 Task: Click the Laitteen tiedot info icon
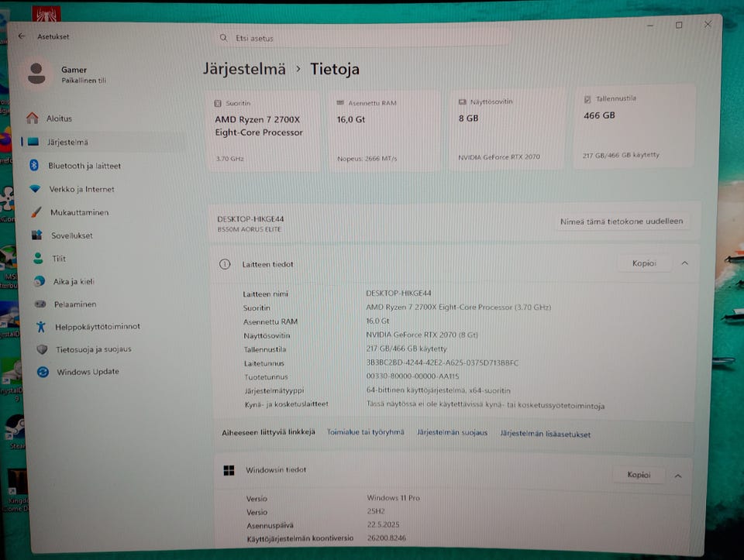pyautogui.click(x=225, y=264)
